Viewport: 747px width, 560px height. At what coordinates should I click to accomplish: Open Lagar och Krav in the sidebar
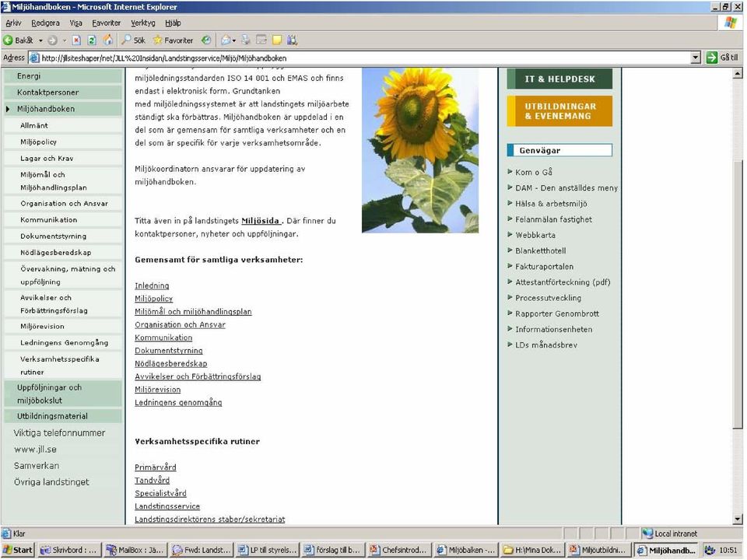point(47,159)
